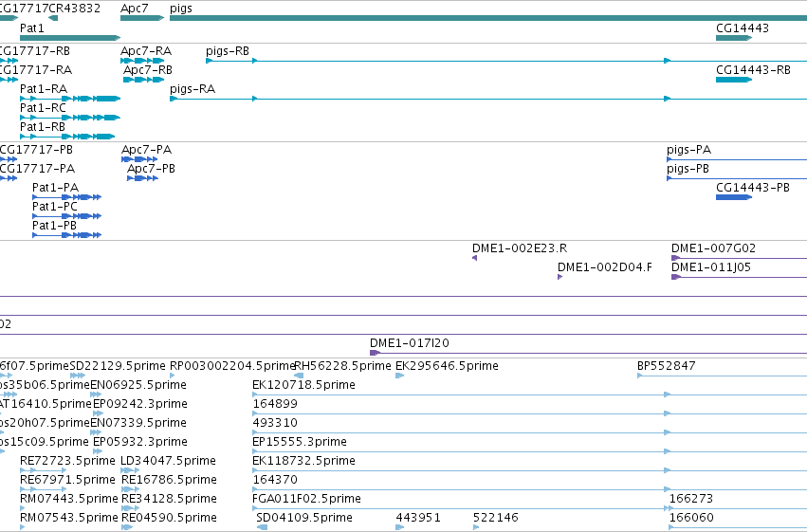Select the RE72723.5prime EST label

pyautogui.click(x=67, y=461)
